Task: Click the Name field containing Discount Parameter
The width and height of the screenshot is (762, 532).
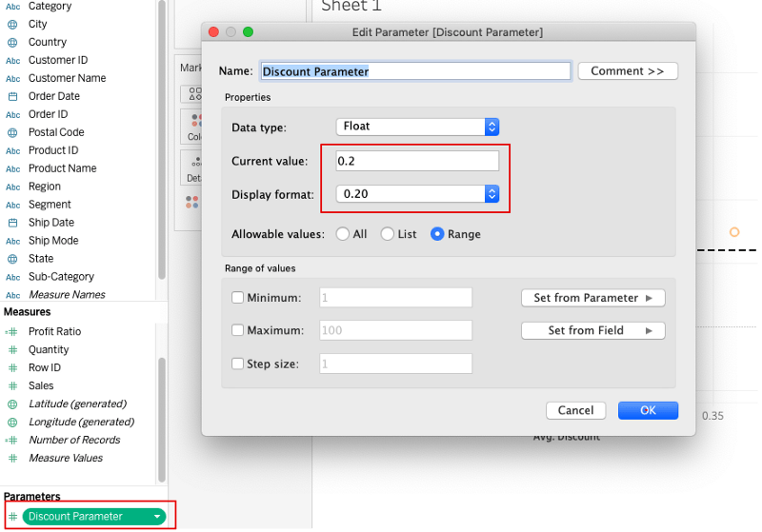Action: (x=415, y=71)
